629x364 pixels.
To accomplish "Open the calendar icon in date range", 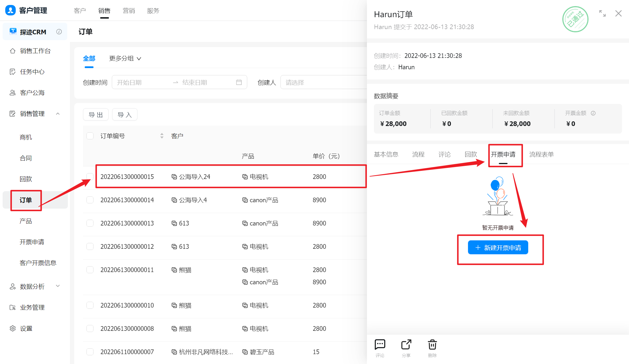I will pyautogui.click(x=239, y=82).
